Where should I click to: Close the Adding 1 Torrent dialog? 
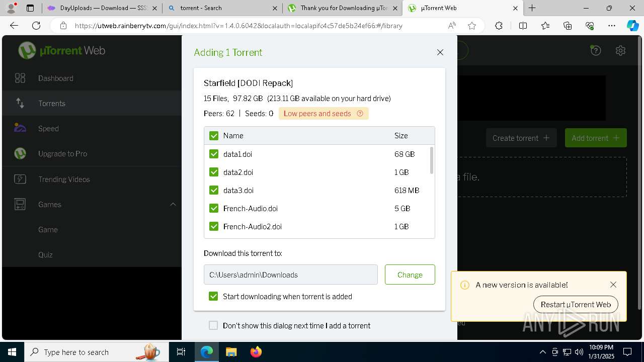pyautogui.click(x=440, y=52)
